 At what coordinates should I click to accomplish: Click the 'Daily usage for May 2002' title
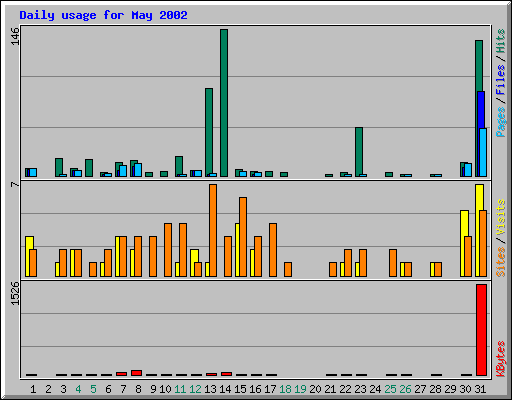[103, 15]
